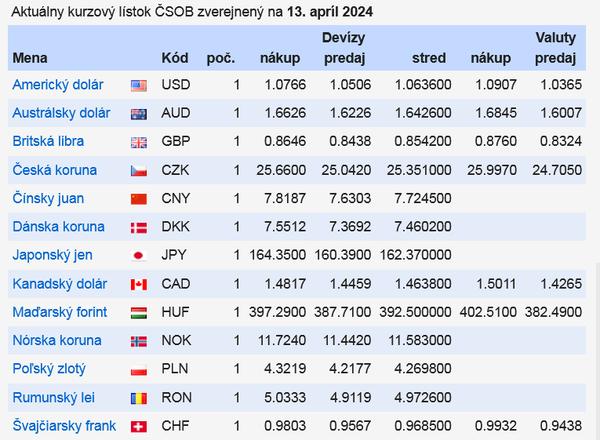Click the British flag icon
The image size is (600, 440).
[x=139, y=143]
